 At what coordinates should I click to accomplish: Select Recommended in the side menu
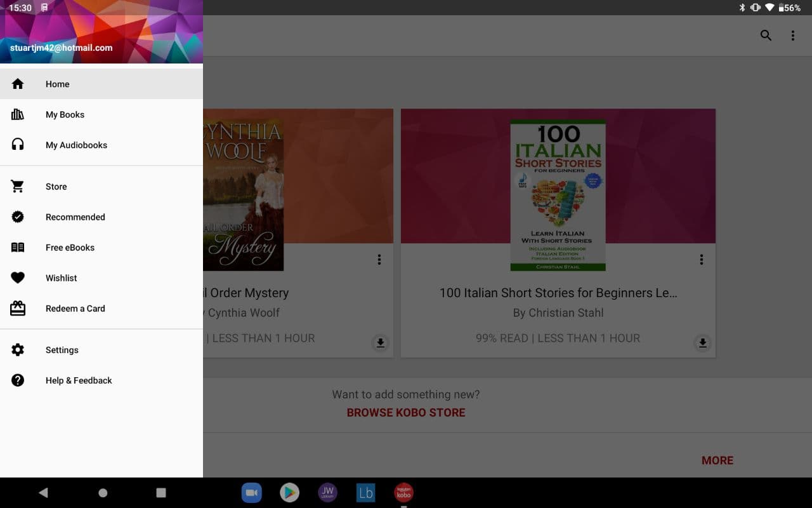tap(101, 217)
